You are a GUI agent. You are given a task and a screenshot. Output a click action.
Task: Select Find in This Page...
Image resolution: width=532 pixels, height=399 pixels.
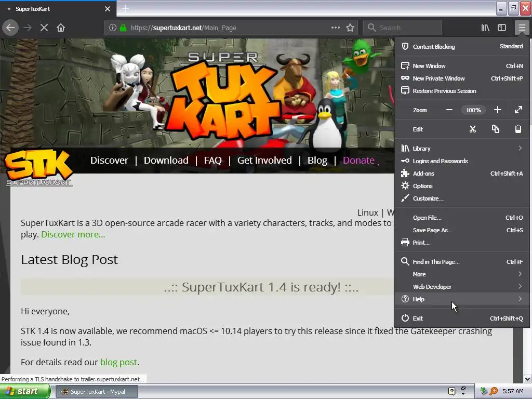[x=462, y=262]
